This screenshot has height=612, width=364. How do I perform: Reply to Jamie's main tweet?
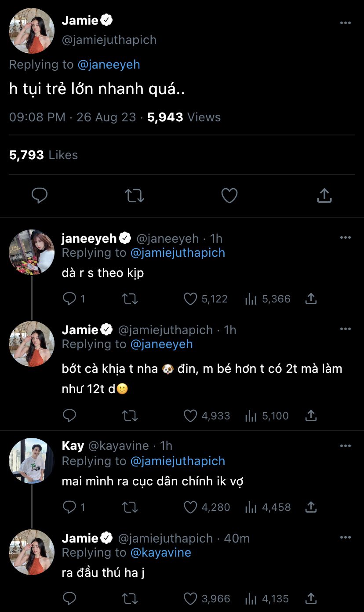point(40,196)
